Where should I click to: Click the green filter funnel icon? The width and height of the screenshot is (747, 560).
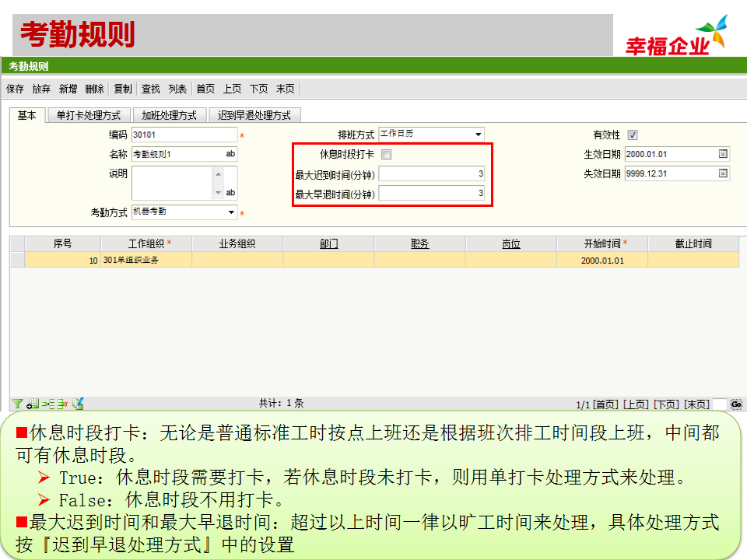tap(16, 404)
